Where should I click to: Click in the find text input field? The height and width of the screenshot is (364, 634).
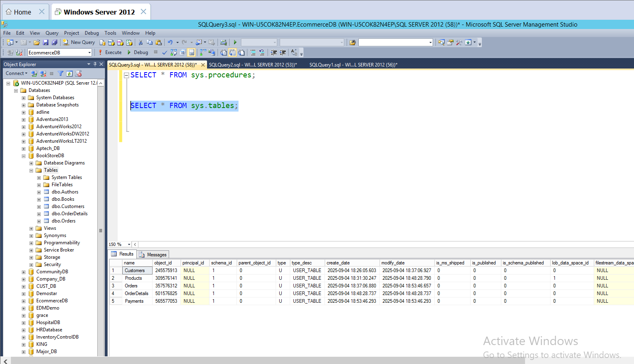click(x=393, y=42)
